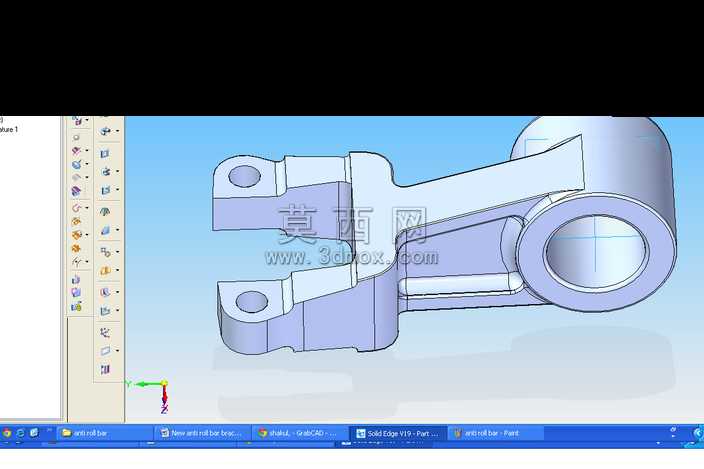Viewport: 704px width, 469px height.
Task: Activate 'Solid Edge V19 - Part' taskbar button
Action: (x=397, y=433)
